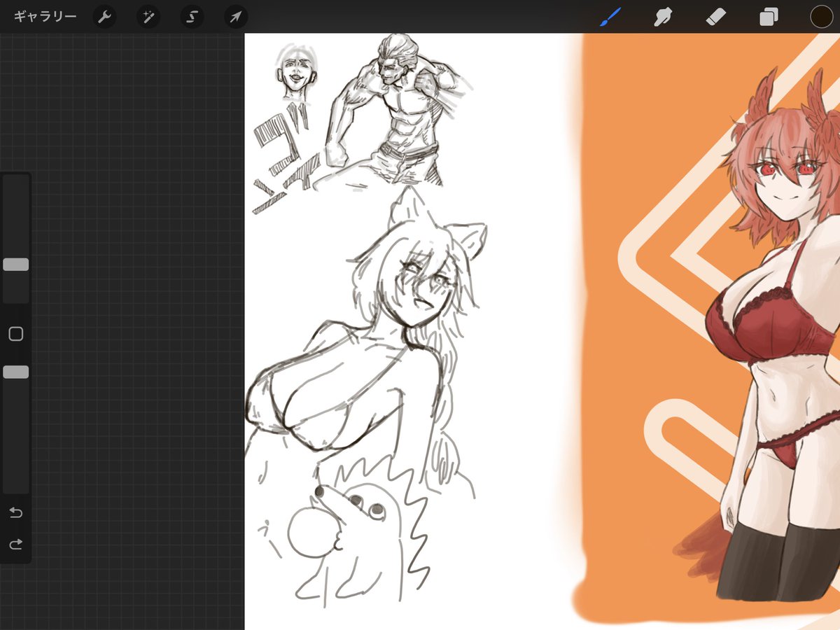Redo the stroke with the sidebar arrow

(15, 545)
